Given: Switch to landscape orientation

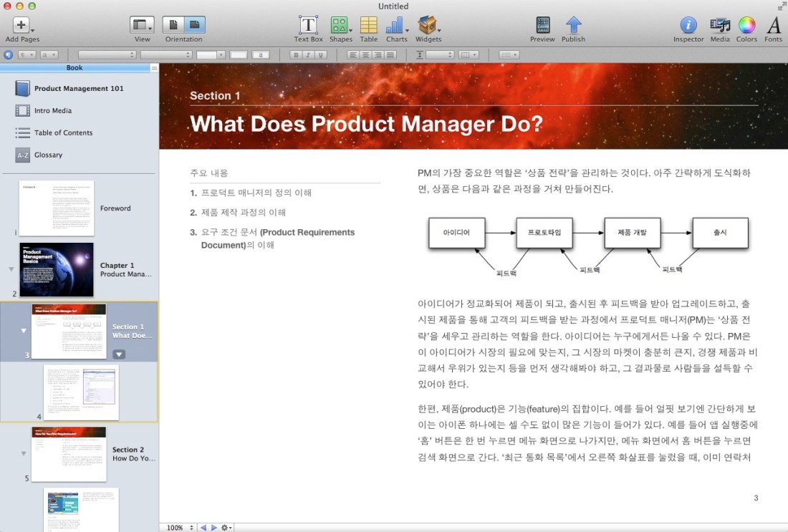Looking at the screenshot, I should click(x=195, y=25).
